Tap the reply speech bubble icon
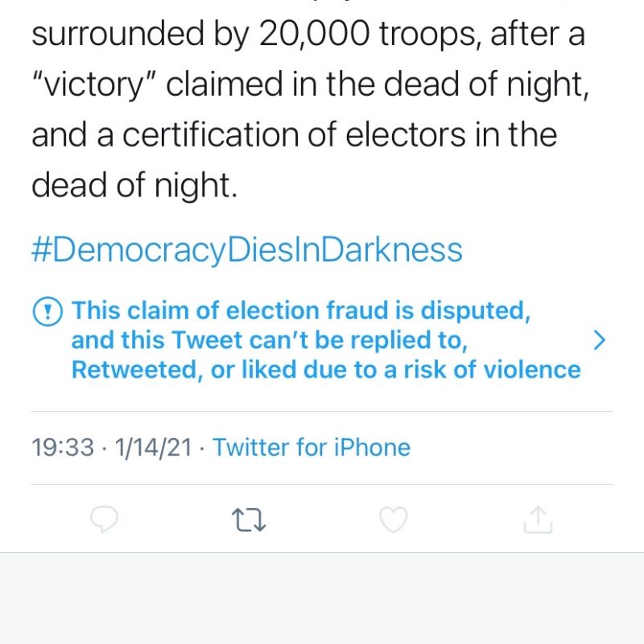The height and width of the screenshot is (644, 644). (104, 520)
